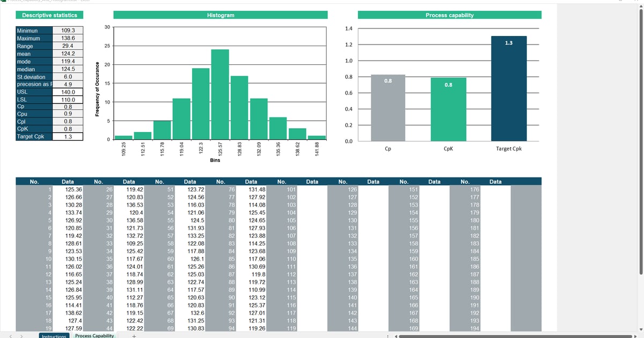Switch to the Instructions sheet tab

click(54, 335)
